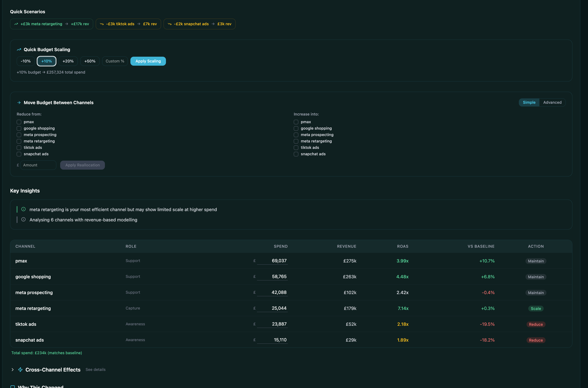
Task: Click the lightning bolt icon near Cross-Channel Effects
Action: (x=20, y=369)
